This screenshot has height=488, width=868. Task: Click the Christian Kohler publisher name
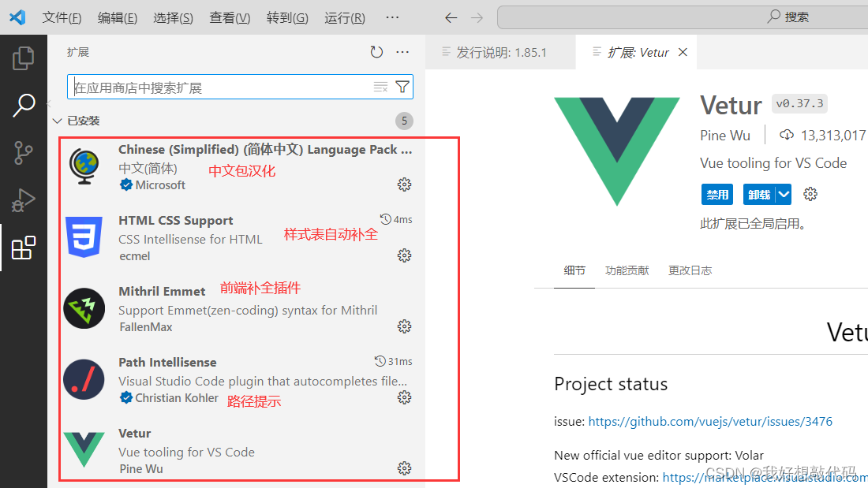[177, 398]
